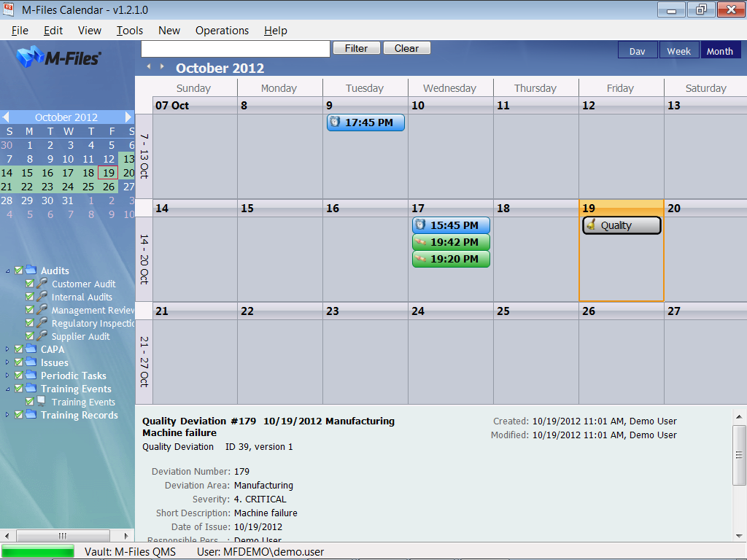Screen dimensions: 747x560
Task: Open the Quality deviation event on October 19
Action: point(622,225)
